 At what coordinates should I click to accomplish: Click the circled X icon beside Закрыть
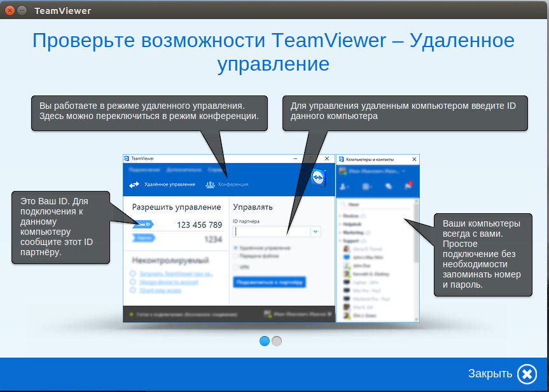[x=527, y=374]
